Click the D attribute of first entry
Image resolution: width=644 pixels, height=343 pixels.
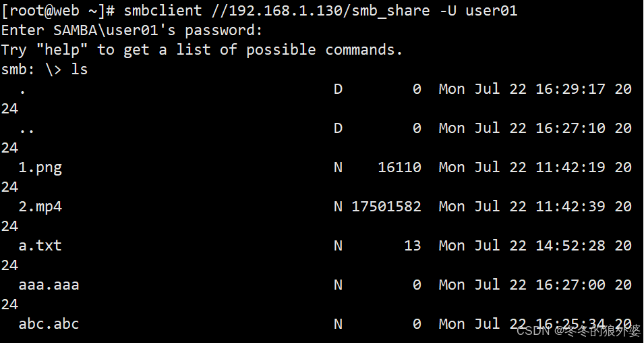pyautogui.click(x=338, y=89)
